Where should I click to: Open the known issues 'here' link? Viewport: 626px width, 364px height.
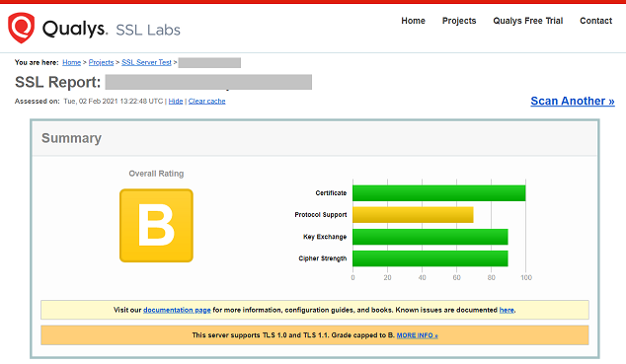pyautogui.click(x=507, y=310)
